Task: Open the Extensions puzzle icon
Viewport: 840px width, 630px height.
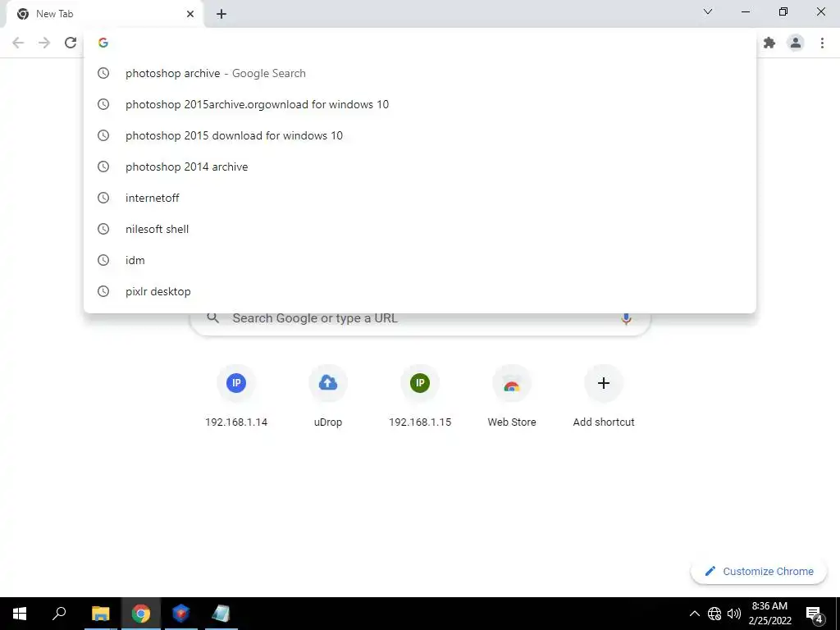Action: tap(769, 43)
